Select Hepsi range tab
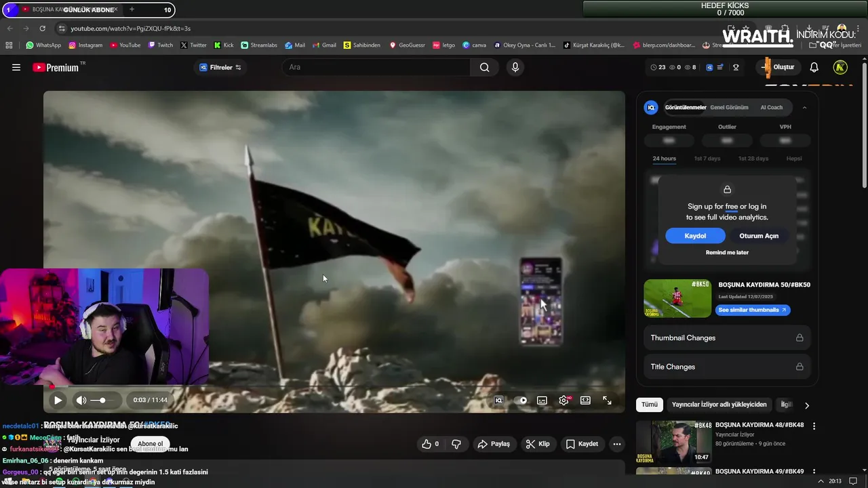Image resolution: width=868 pixels, height=488 pixels. 794,159
